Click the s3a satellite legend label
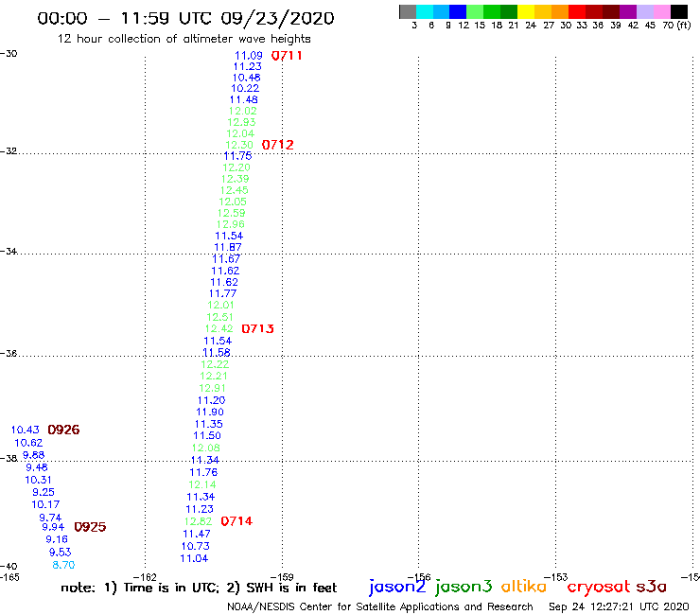Image resolution: width=700 pixels, height=615 pixels. [x=652, y=587]
